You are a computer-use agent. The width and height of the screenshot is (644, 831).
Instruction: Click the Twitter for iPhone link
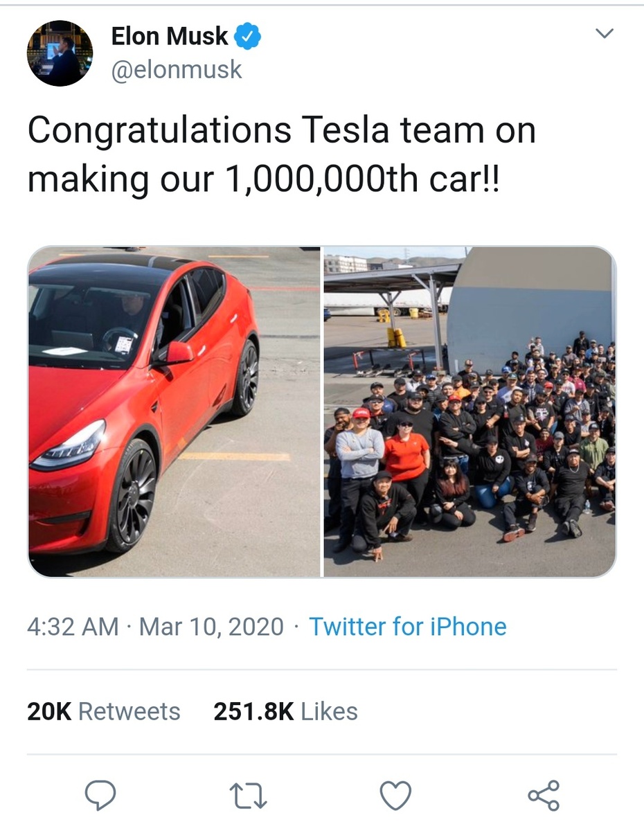tap(407, 627)
